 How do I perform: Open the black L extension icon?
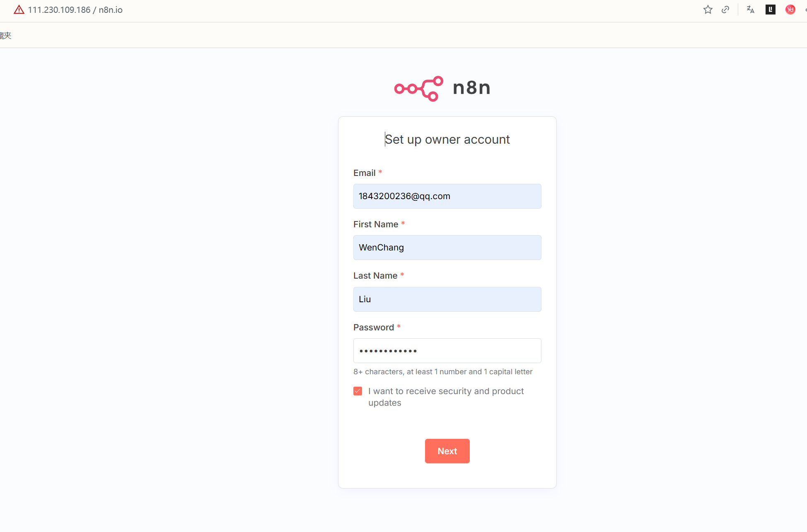771,10
